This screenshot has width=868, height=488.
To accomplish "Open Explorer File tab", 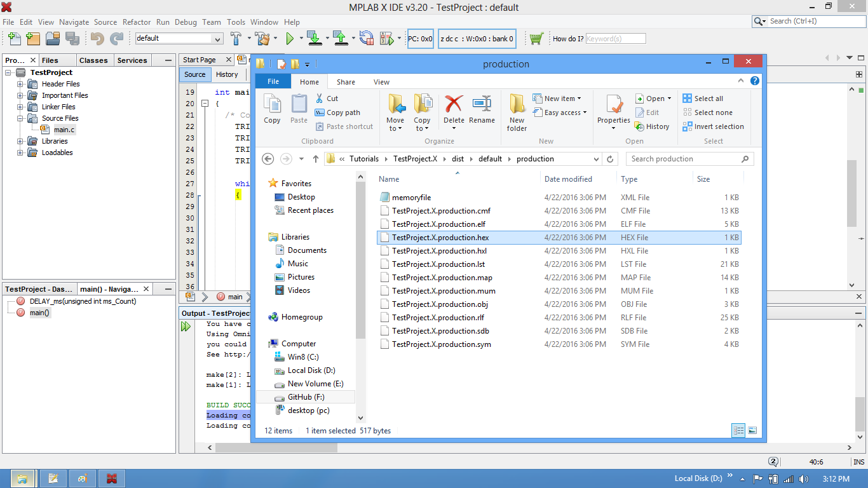I will 273,82.
